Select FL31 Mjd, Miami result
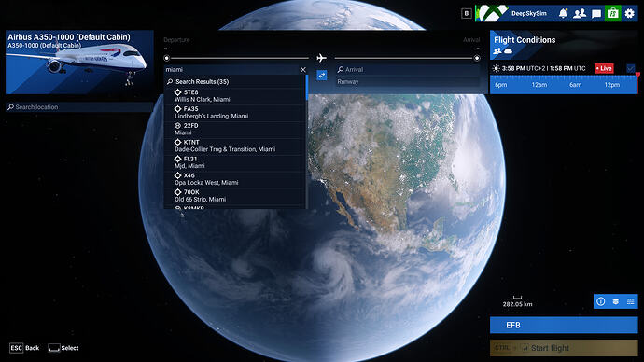 pos(235,162)
